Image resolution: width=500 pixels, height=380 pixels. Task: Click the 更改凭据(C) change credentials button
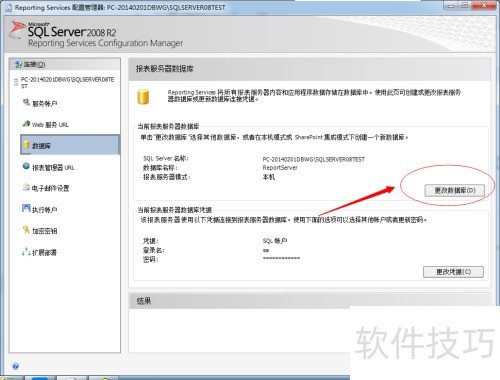(453, 272)
